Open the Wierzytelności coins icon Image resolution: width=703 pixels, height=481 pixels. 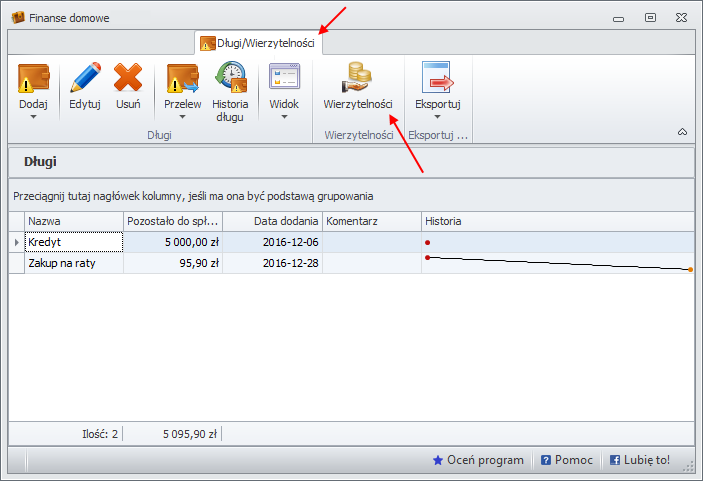(358, 77)
